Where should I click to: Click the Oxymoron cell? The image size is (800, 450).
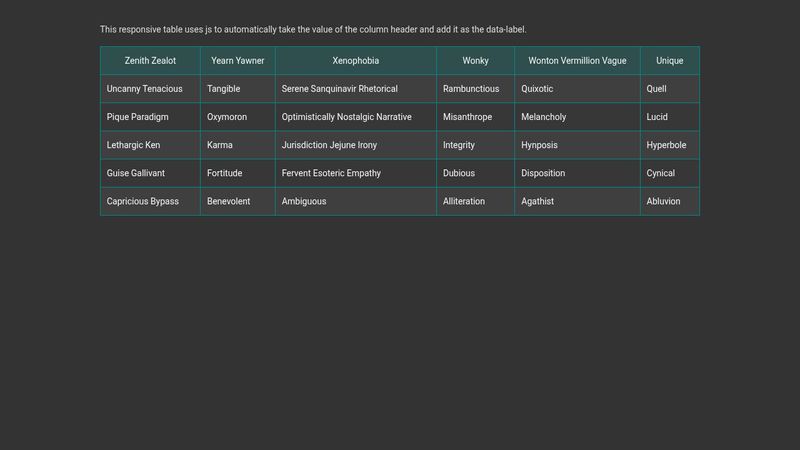coord(238,117)
